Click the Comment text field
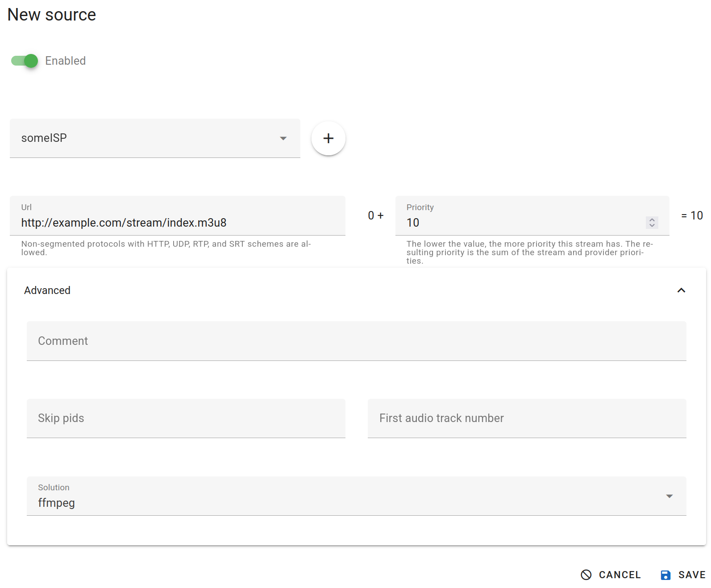The image size is (711, 588). (x=356, y=341)
